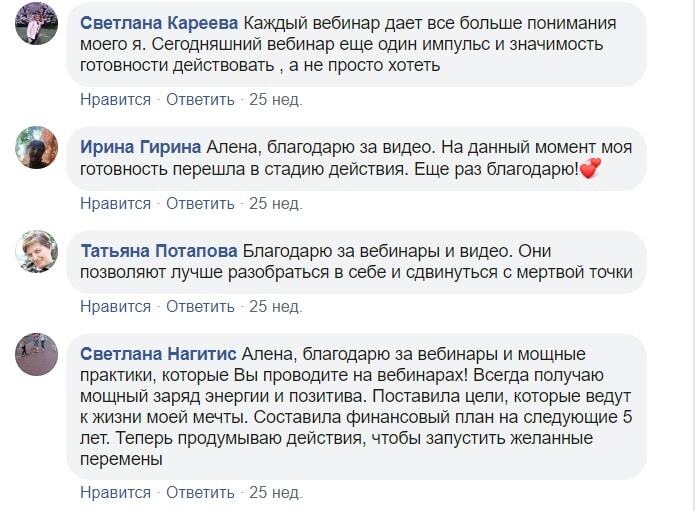Reply to Ирина Гирина's comment via Ответить
This screenshot has width=695, height=511.
[x=200, y=203]
